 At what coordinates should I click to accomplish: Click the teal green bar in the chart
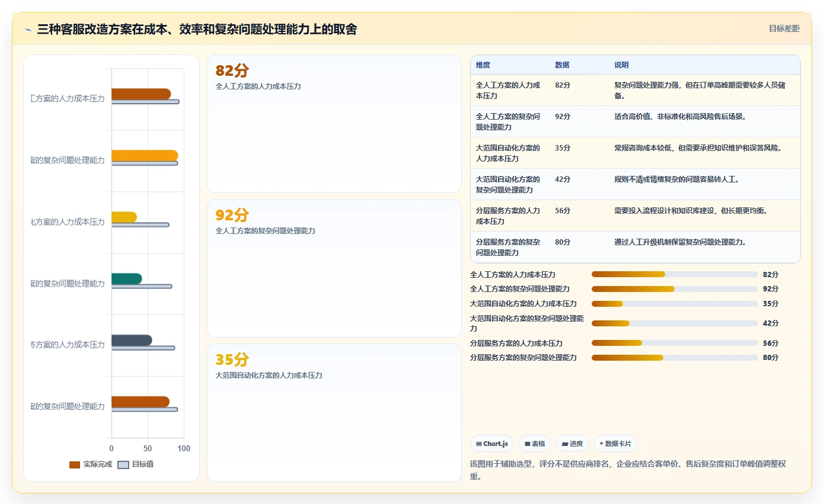(127, 278)
